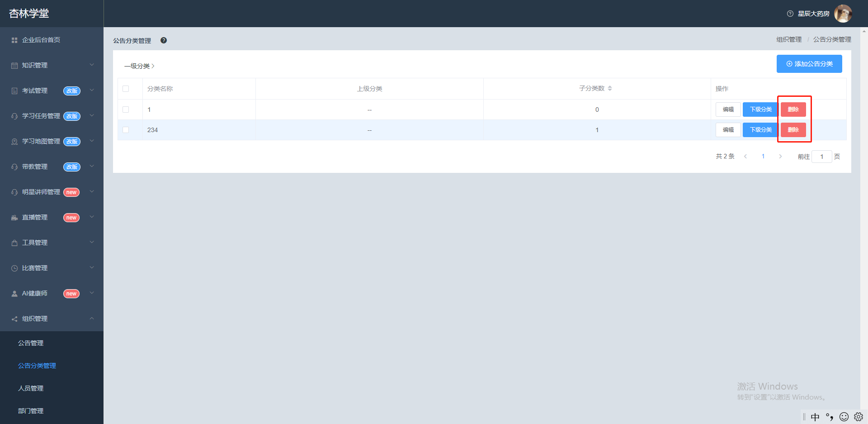868x424 pixels.
Task: Click help icon beside 公告分类管理 title
Action: click(164, 40)
